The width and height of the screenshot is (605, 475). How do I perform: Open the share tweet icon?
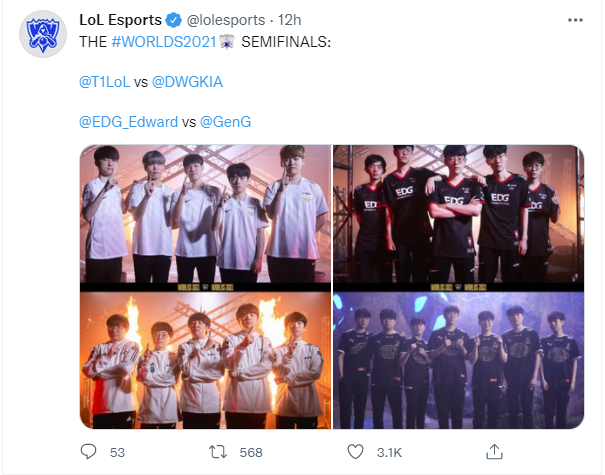click(x=494, y=451)
